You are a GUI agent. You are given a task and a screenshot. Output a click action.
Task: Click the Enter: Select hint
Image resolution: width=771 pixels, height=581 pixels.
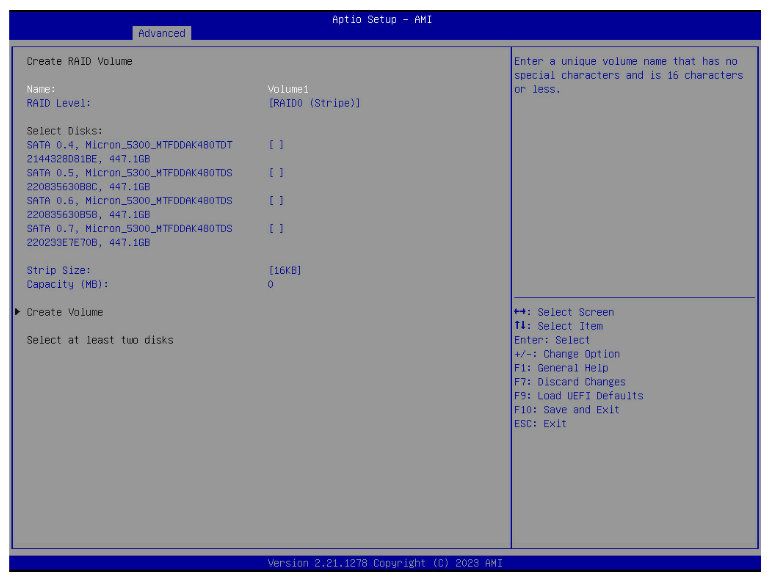tap(552, 340)
